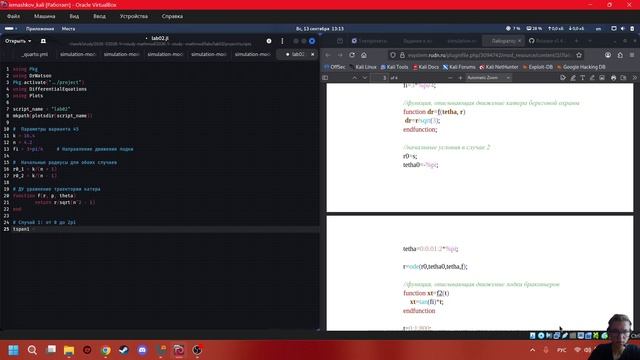Open the Ввод menu

click(99, 16)
